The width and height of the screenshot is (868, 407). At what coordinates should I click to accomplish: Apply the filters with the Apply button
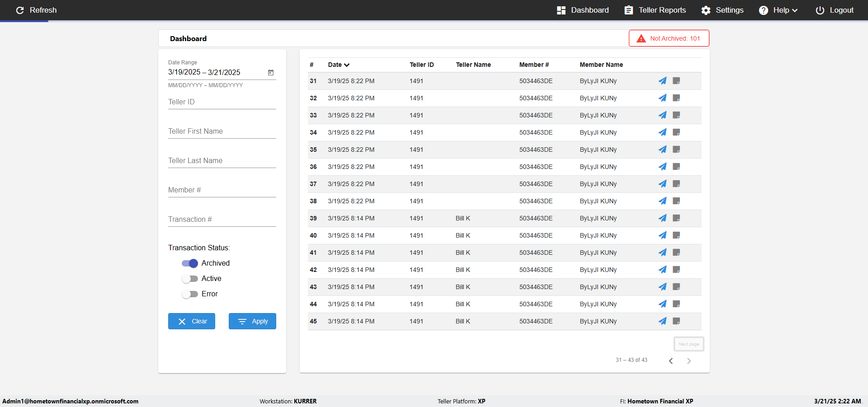(252, 321)
